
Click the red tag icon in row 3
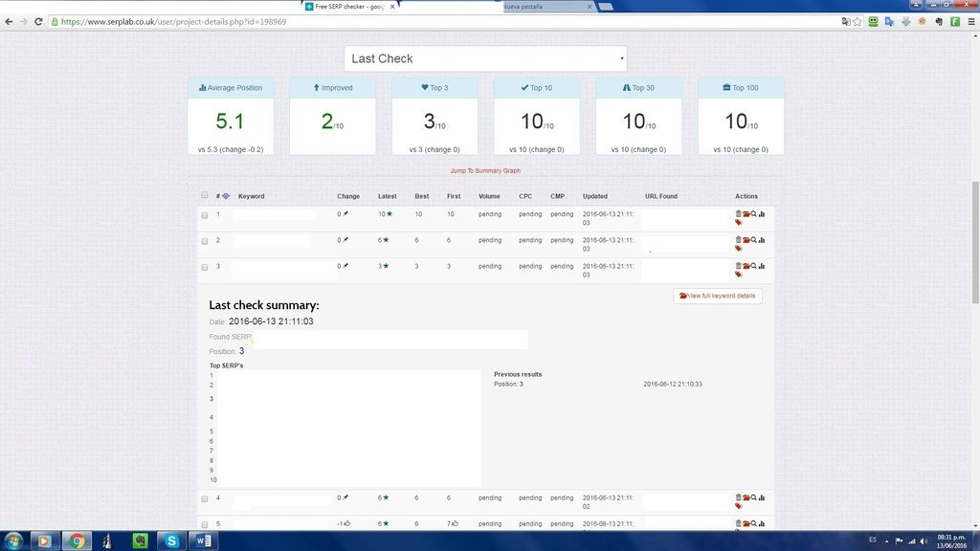tap(739, 275)
